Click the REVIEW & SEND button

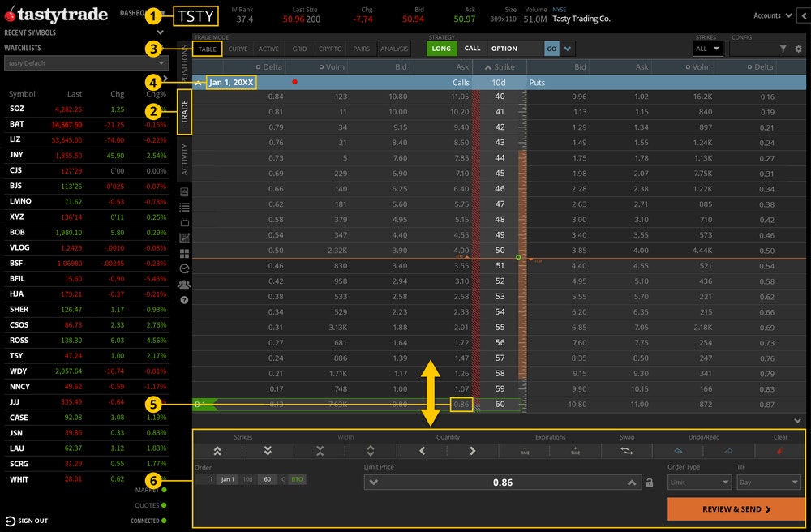[x=734, y=508]
